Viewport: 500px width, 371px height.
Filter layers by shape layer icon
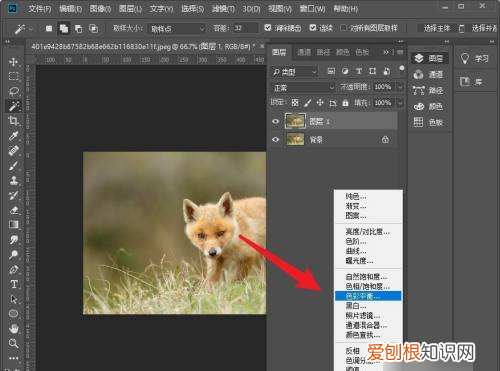pyautogui.click(x=373, y=71)
